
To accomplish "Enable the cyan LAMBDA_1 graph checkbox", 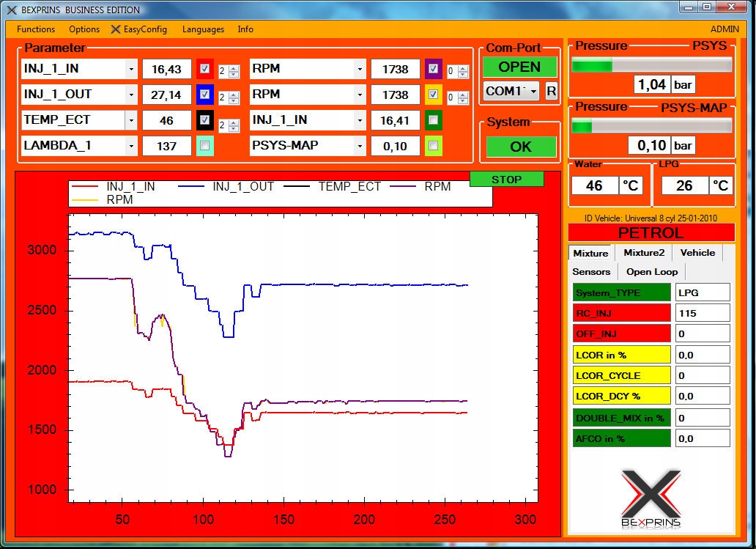I will [204, 146].
